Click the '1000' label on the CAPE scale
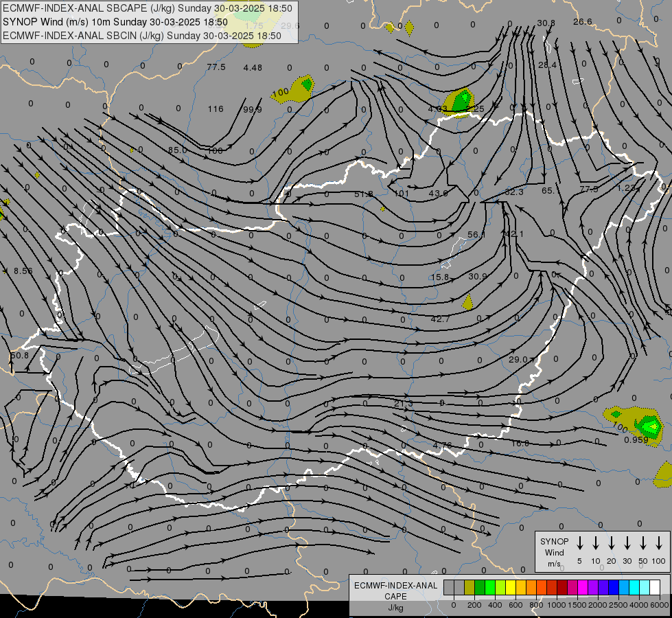 [556, 605]
